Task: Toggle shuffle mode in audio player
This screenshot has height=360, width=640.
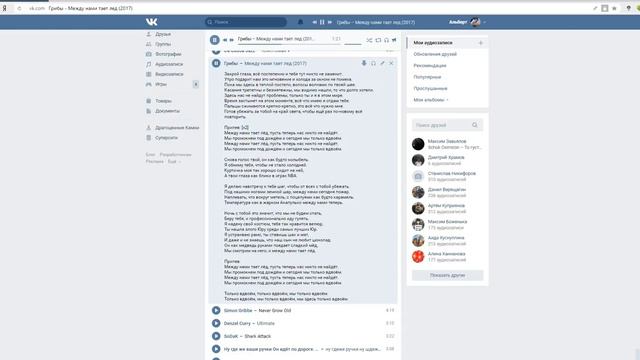Action: click(x=369, y=40)
